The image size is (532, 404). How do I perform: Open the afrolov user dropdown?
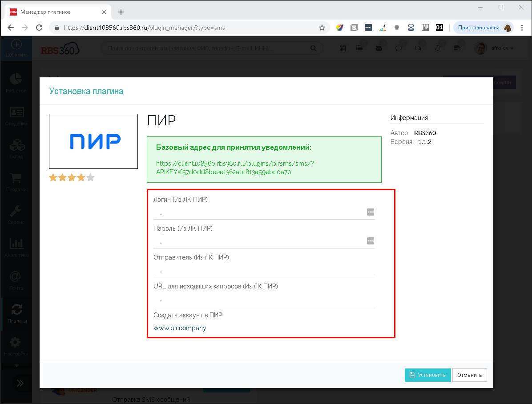coord(495,48)
